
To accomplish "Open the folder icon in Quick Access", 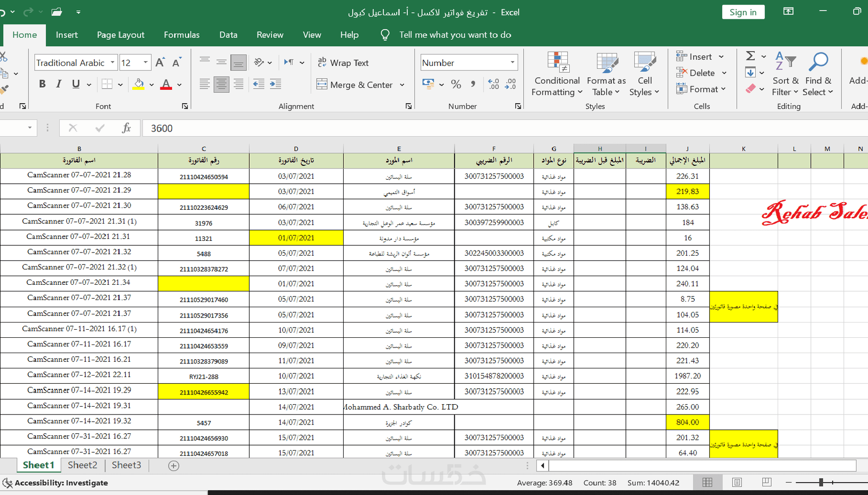I will (x=57, y=12).
